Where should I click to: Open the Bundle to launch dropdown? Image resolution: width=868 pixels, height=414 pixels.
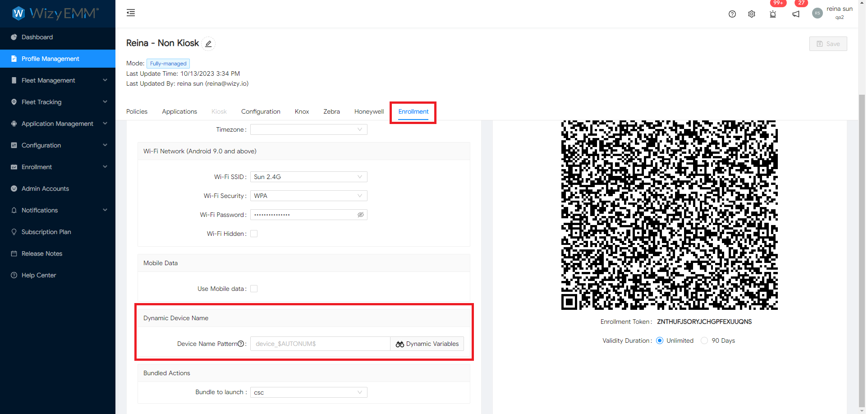coord(309,392)
